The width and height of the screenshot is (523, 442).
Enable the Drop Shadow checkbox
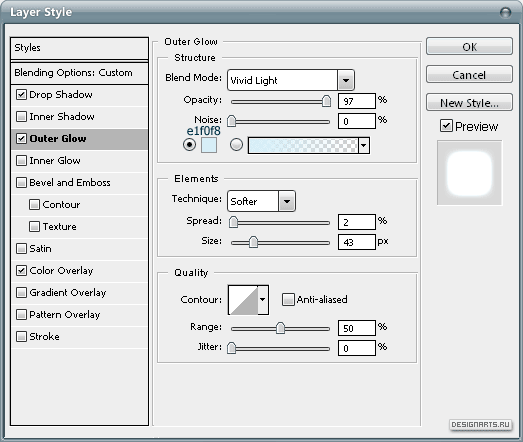21,94
